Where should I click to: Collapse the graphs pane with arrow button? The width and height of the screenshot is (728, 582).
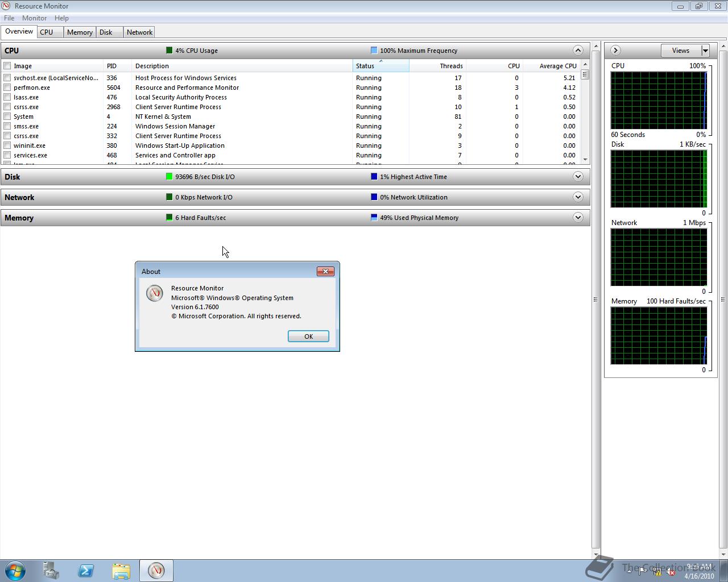point(615,50)
